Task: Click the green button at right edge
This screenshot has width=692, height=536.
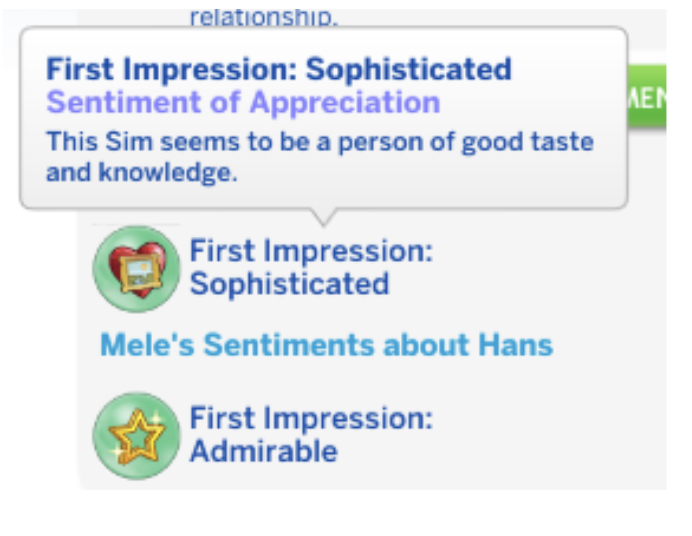Action: click(x=647, y=96)
